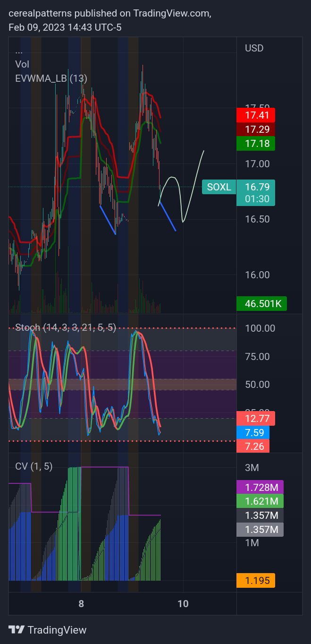
Task: Click the 17.29 dark red price label
Action: (256, 129)
